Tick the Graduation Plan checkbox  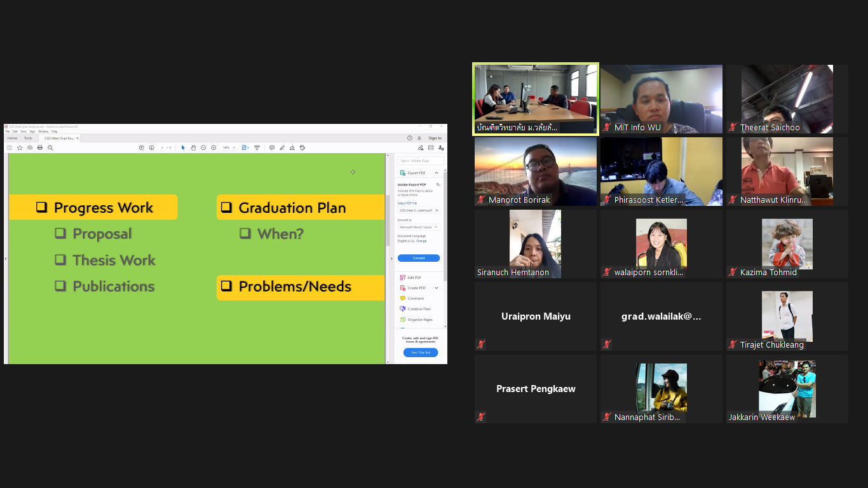point(226,208)
